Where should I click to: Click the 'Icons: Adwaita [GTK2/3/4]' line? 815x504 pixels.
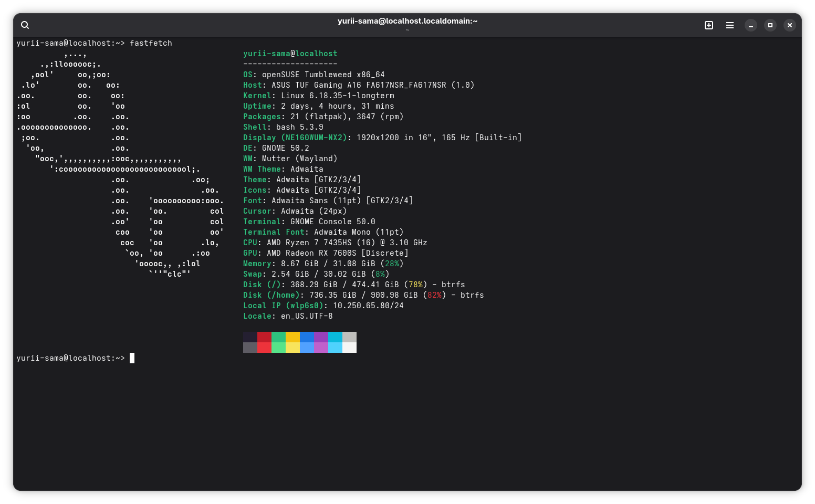[302, 190]
